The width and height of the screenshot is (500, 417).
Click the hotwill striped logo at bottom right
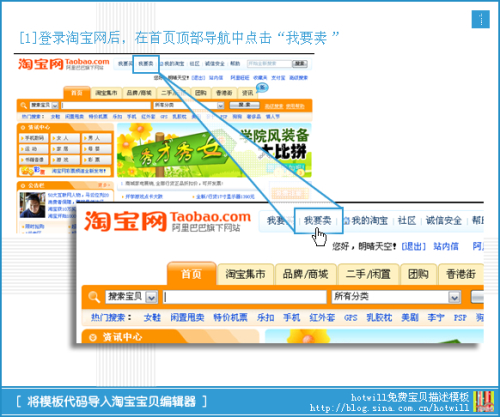(x=483, y=402)
